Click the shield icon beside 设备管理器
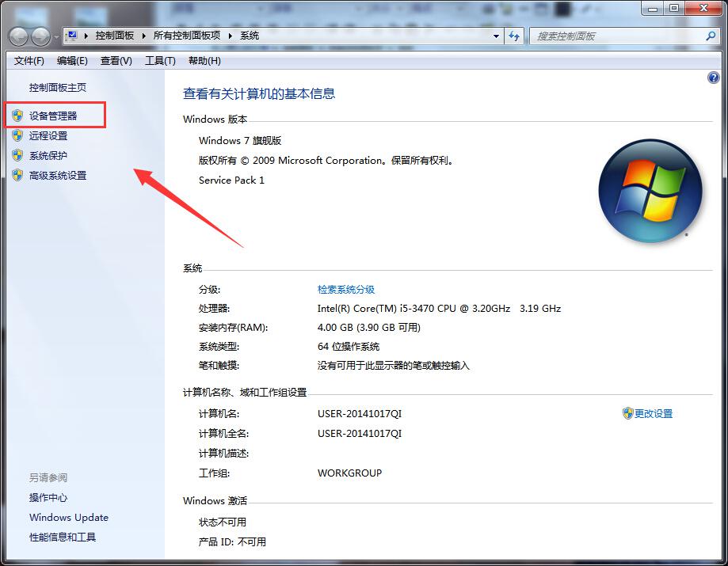This screenshot has height=566, width=728. tap(17, 116)
